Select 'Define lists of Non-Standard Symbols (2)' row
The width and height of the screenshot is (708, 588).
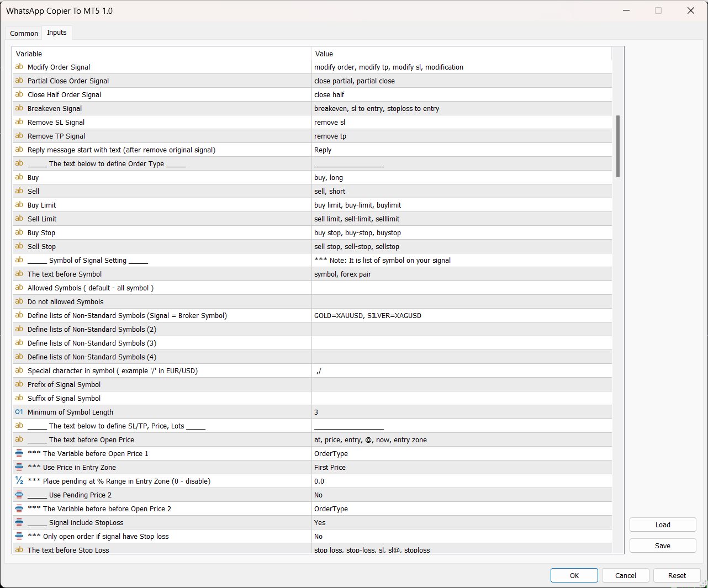312,329
